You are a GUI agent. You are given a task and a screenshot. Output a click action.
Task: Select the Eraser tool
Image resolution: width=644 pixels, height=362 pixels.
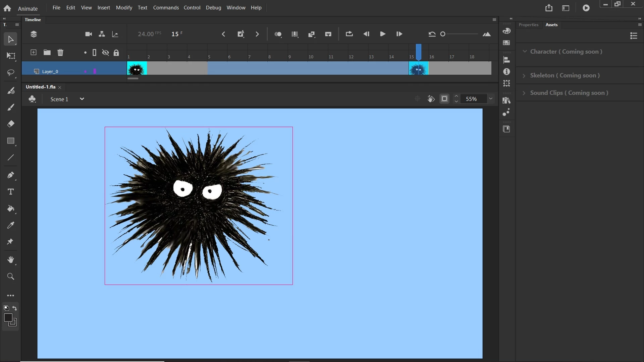[11, 124]
